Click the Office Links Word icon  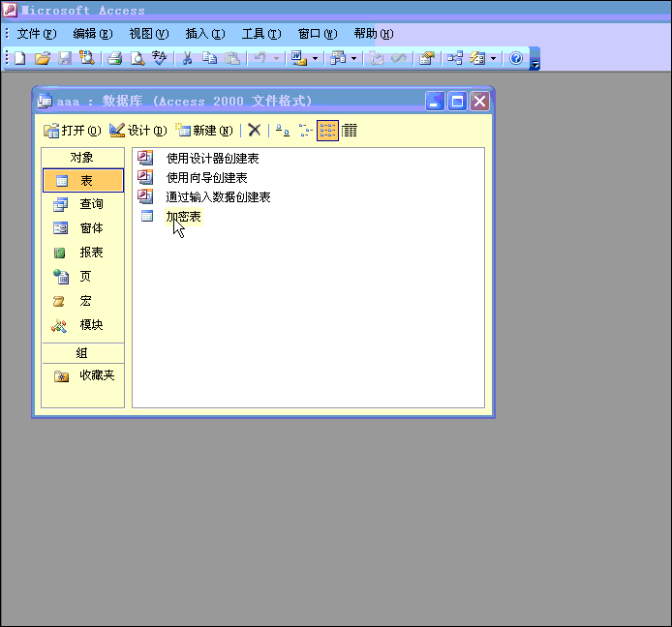pyautogui.click(x=299, y=58)
